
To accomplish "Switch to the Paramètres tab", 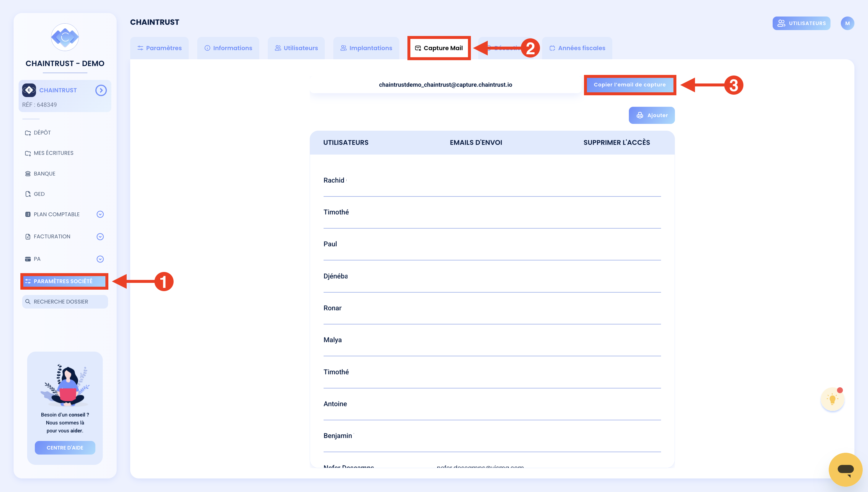I will point(159,48).
